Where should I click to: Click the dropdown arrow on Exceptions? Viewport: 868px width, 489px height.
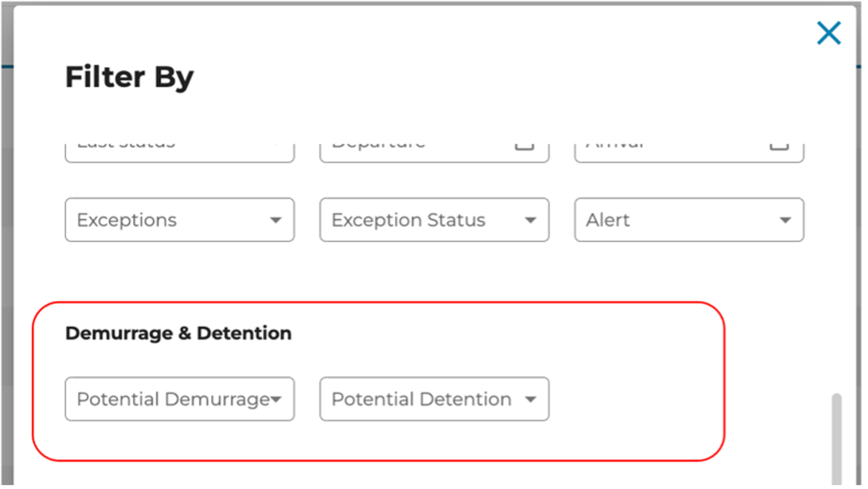click(276, 220)
